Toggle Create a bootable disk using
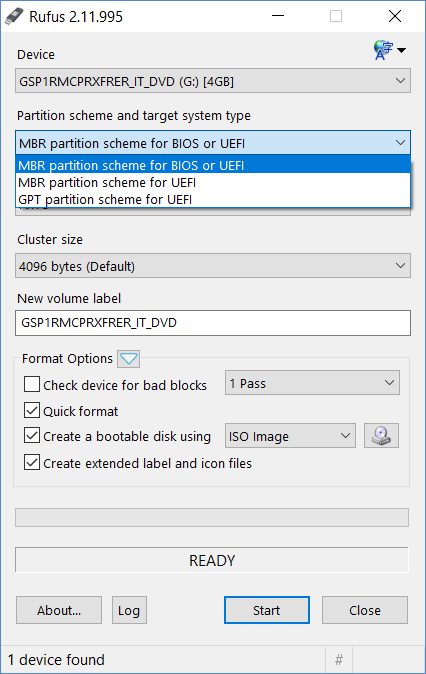 point(32,435)
